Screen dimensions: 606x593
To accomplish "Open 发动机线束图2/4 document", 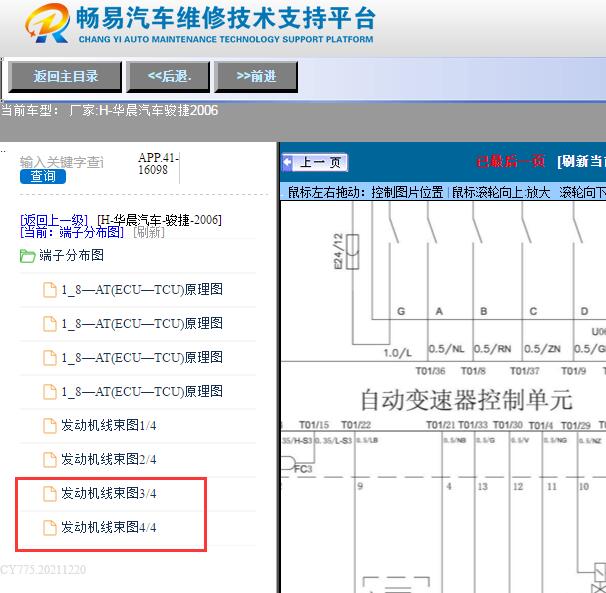I will coord(109,460).
